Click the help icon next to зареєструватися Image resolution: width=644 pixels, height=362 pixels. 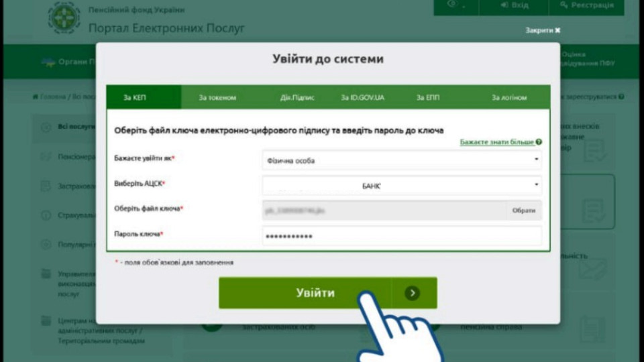click(621, 97)
